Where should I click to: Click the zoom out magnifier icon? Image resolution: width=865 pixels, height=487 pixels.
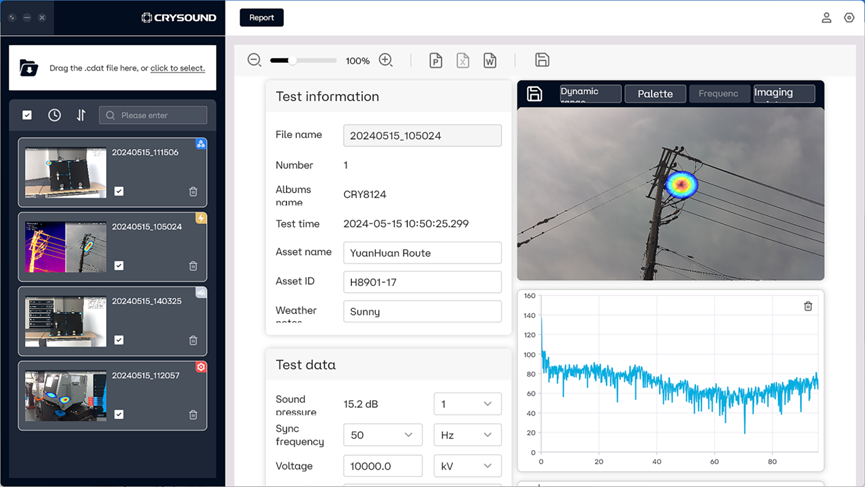(x=254, y=60)
